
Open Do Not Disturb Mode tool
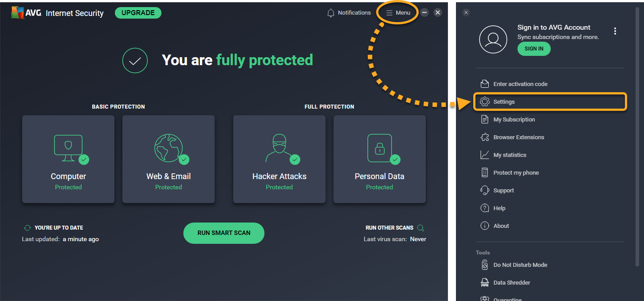(x=520, y=265)
